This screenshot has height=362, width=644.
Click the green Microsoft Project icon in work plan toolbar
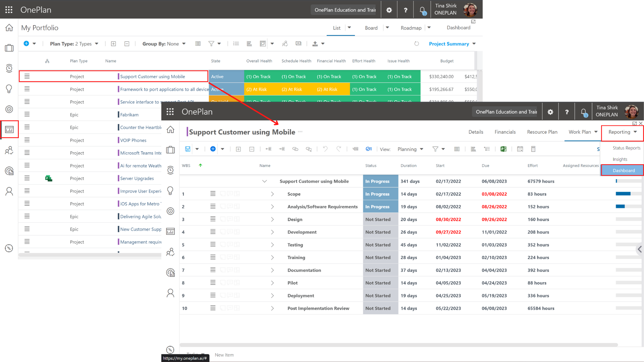click(x=503, y=149)
